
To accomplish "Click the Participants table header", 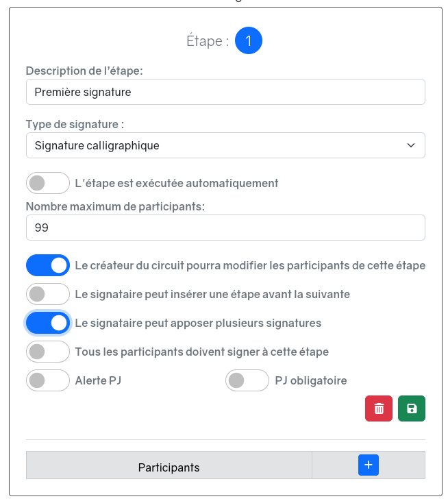I will 169,467.
